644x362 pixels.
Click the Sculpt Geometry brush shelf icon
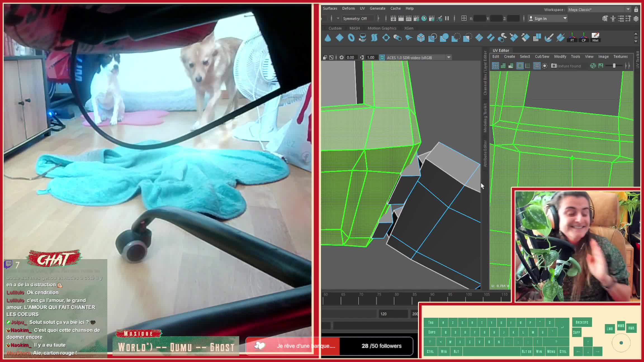tap(549, 37)
